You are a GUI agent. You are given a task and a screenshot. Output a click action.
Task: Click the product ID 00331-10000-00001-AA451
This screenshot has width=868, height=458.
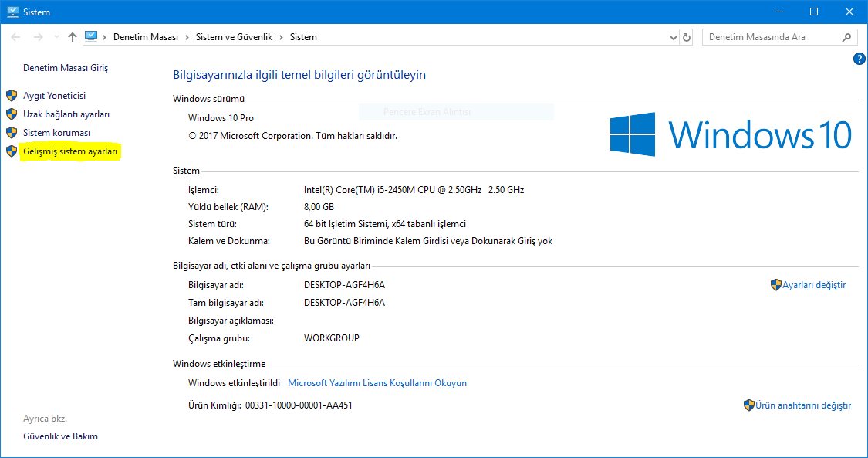(x=299, y=405)
